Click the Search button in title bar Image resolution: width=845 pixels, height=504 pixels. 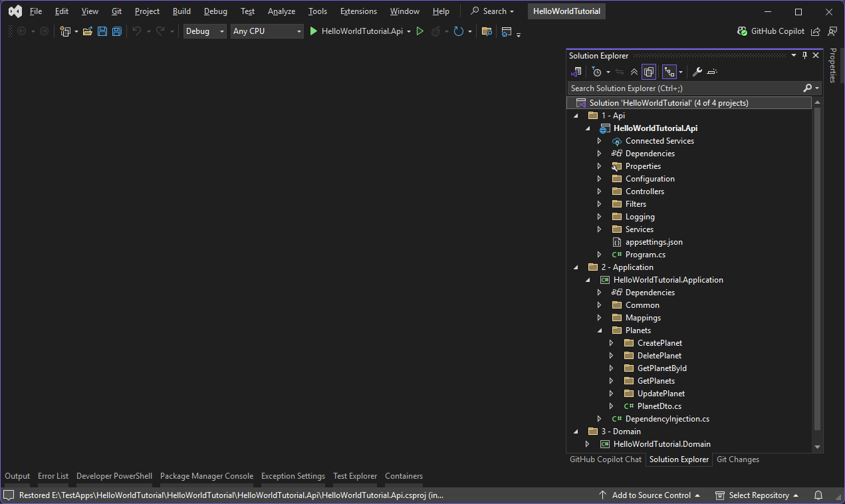coord(492,11)
